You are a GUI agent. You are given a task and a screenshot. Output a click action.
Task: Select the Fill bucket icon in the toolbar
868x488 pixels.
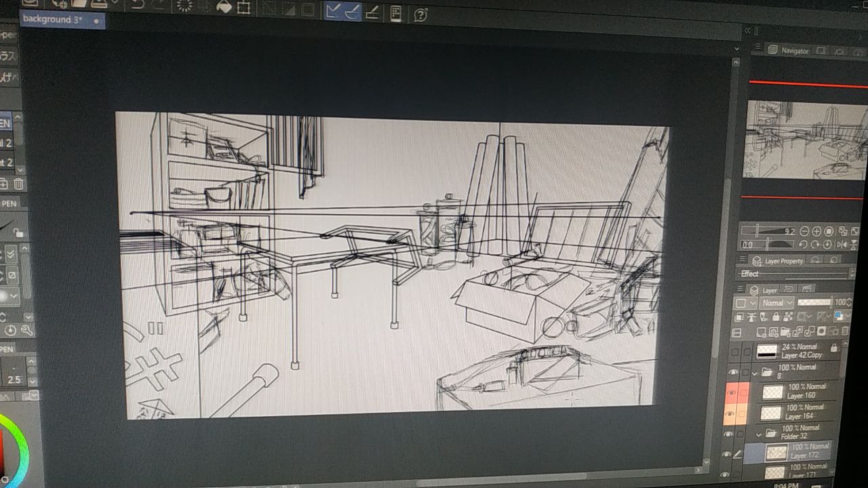pos(223,7)
